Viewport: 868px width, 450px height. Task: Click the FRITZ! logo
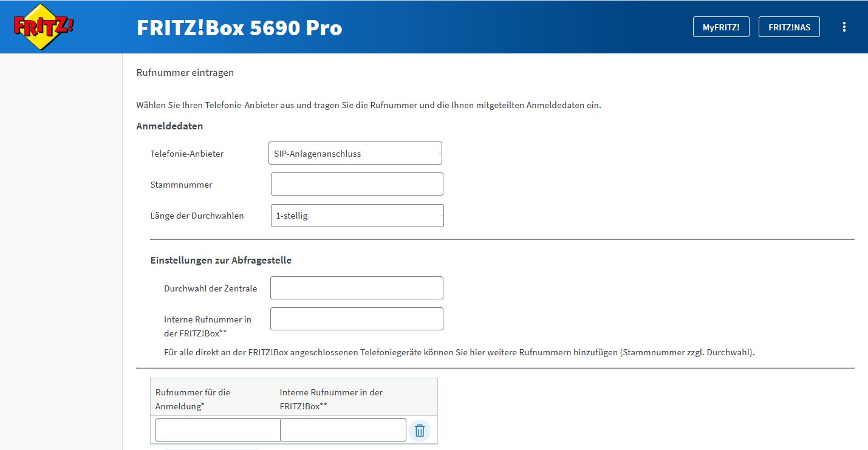[x=43, y=27]
